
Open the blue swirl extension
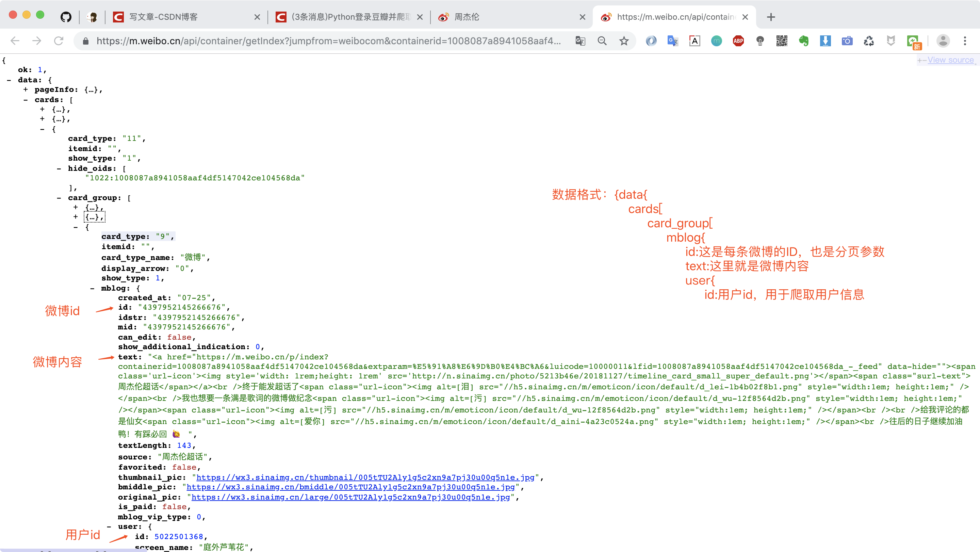tap(651, 41)
